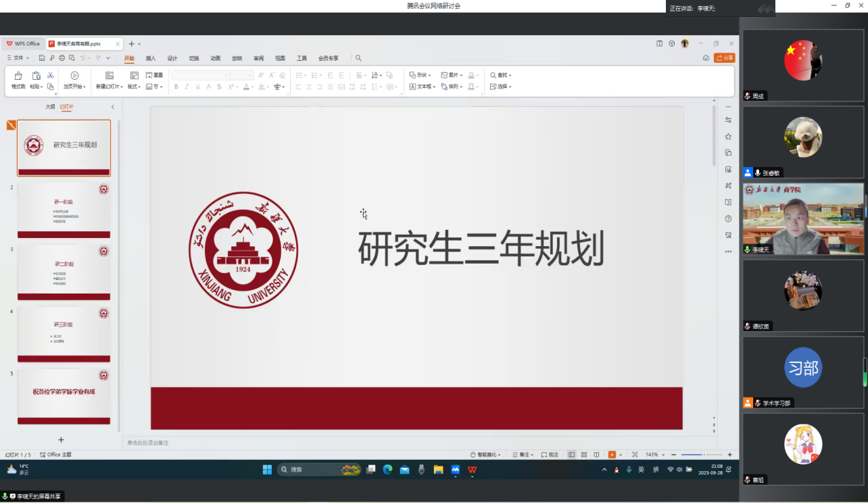Open the 插入 ribbon tab
This screenshot has width=868, height=503.
(x=151, y=58)
